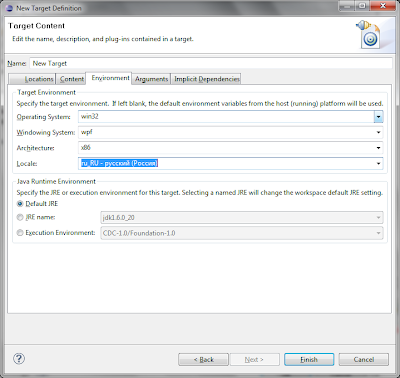
Task: Minimize the New Target Definition window
Action: [347, 6]
